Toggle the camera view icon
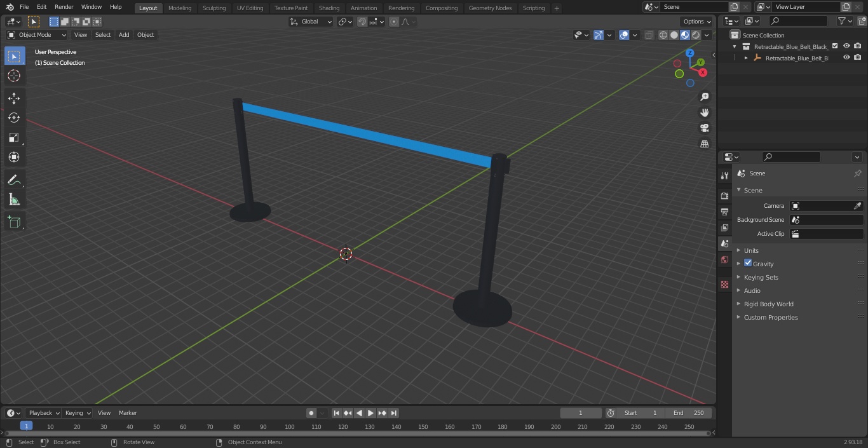 (704, 128)
